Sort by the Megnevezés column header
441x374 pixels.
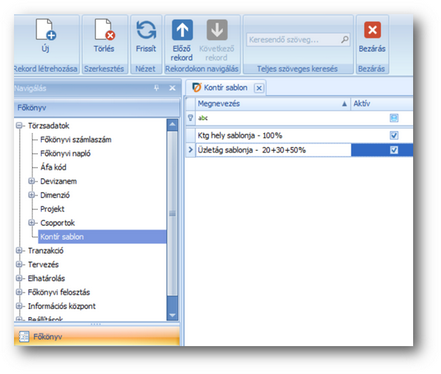point(273,104)
